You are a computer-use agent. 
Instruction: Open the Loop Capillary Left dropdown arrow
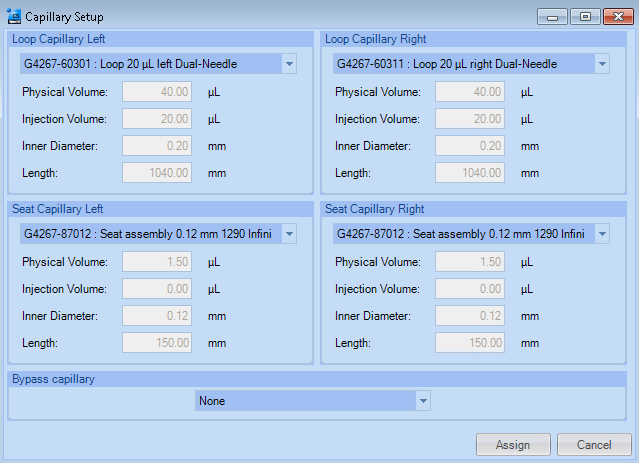[289, 64]
